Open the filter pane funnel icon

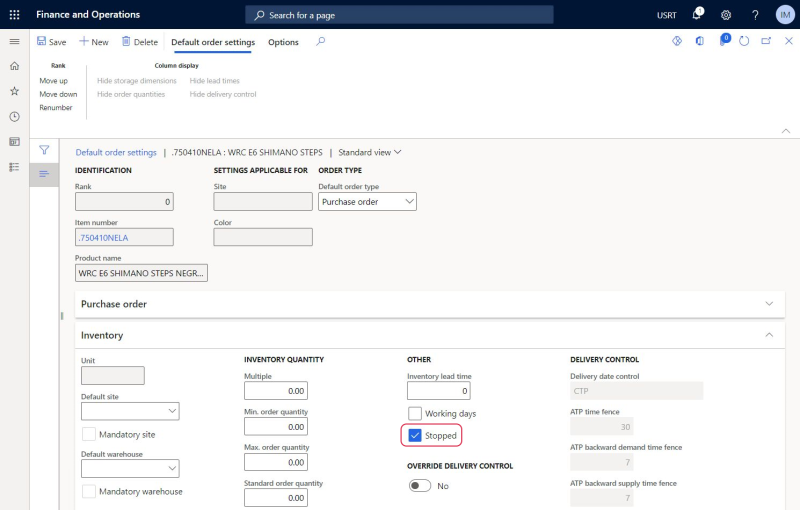[44, 150]
